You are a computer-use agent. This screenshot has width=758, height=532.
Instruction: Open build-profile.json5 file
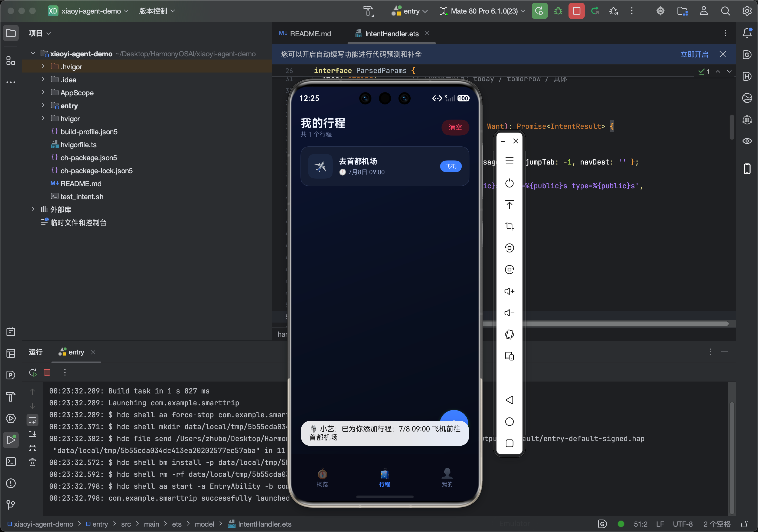(x=89, y=131)
